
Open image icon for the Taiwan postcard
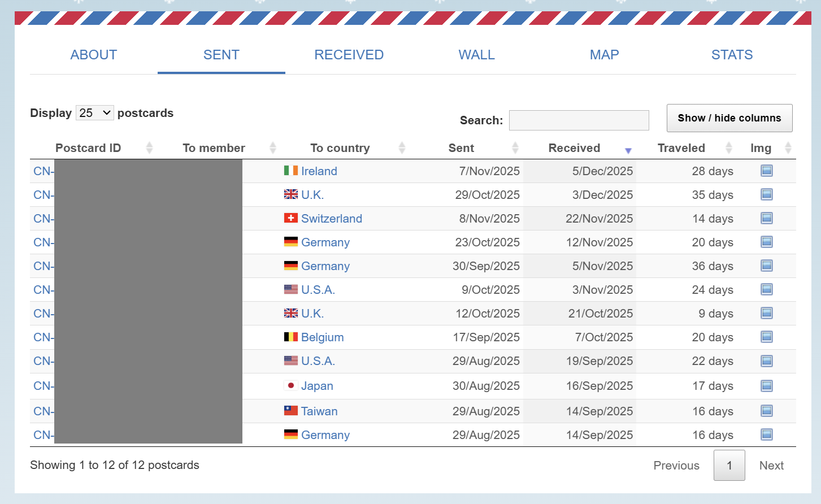tap(766, 411)
